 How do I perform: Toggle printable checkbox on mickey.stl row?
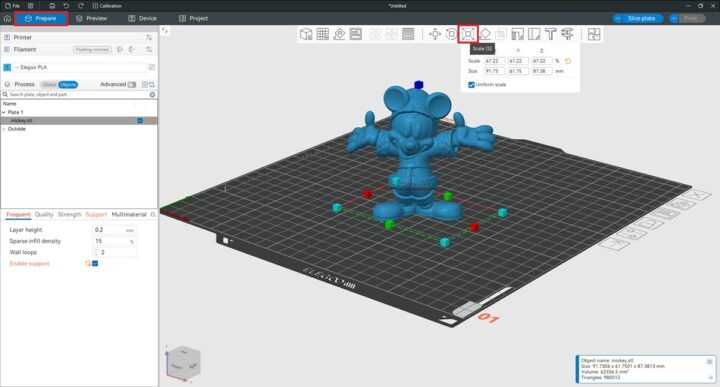pos(140,121)
